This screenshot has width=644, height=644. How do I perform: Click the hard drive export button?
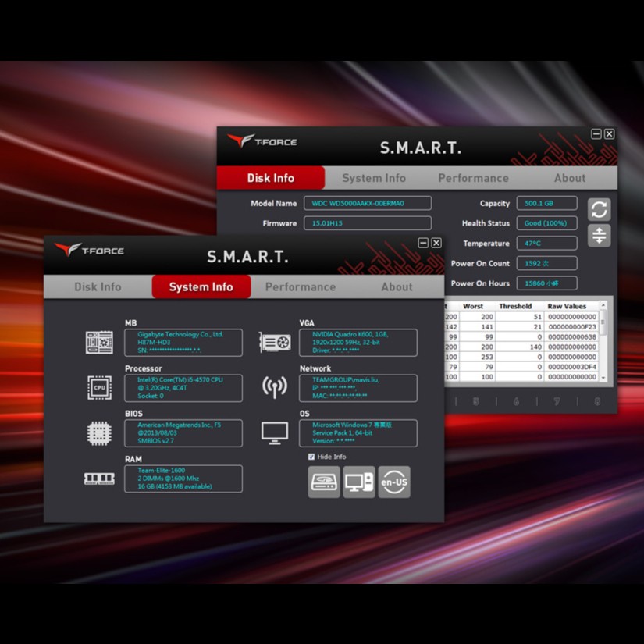tap(324, 482)
